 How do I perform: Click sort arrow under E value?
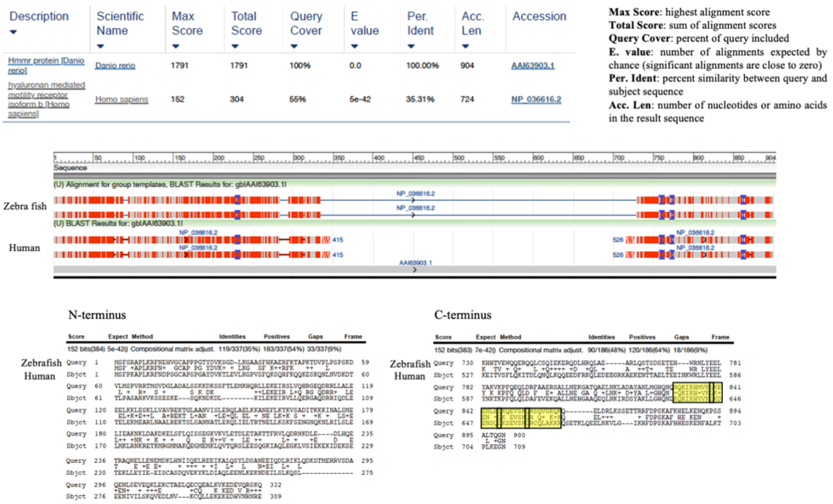tap(354, 46)
